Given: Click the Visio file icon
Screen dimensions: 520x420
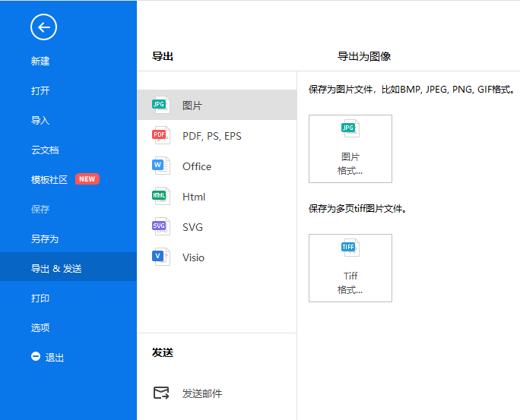Looking at the screenshot, I should pos(160,257).
